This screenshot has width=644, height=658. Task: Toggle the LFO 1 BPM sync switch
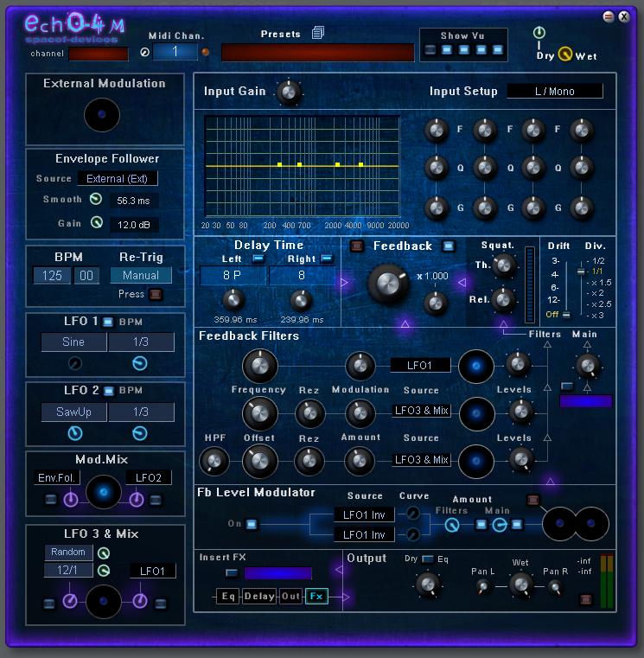point(108,322)
